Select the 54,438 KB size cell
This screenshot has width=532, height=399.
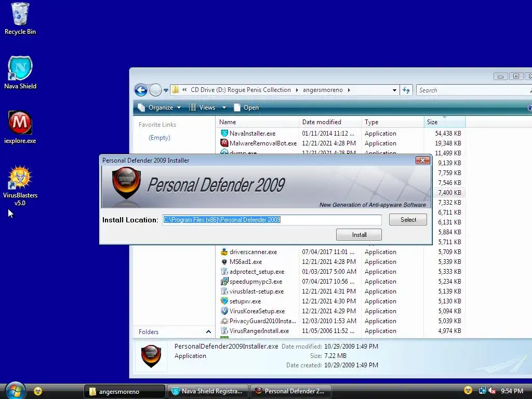[448, 134]
